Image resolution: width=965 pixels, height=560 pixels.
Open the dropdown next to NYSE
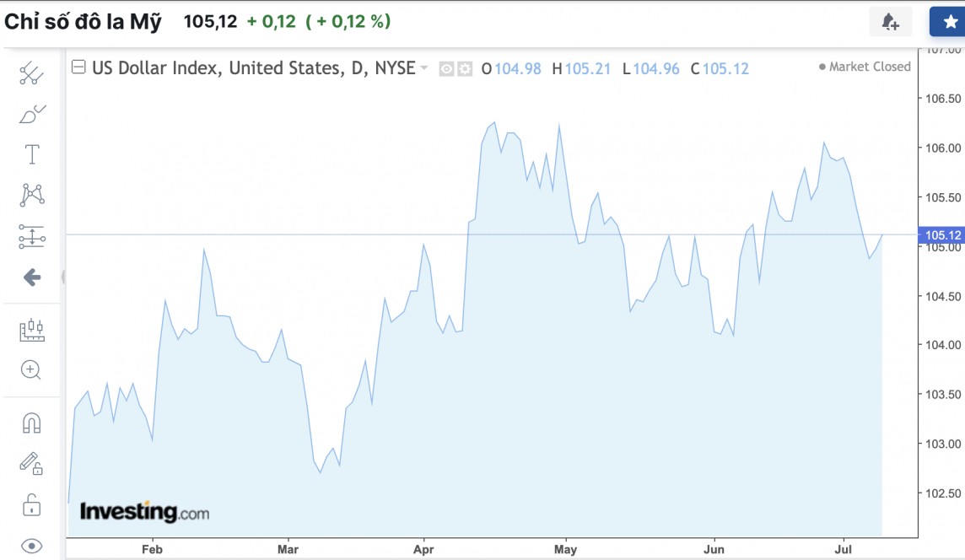[423, 68]
